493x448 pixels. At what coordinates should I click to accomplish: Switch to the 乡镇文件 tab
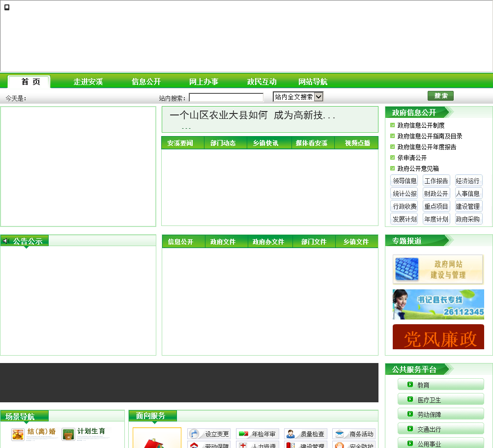[356, 242]
